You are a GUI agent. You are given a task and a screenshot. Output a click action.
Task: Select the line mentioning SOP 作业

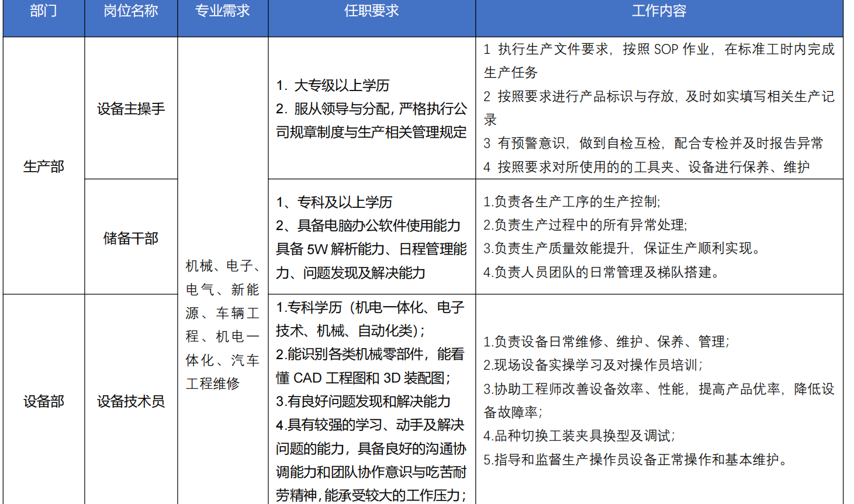tap(659, 50)
